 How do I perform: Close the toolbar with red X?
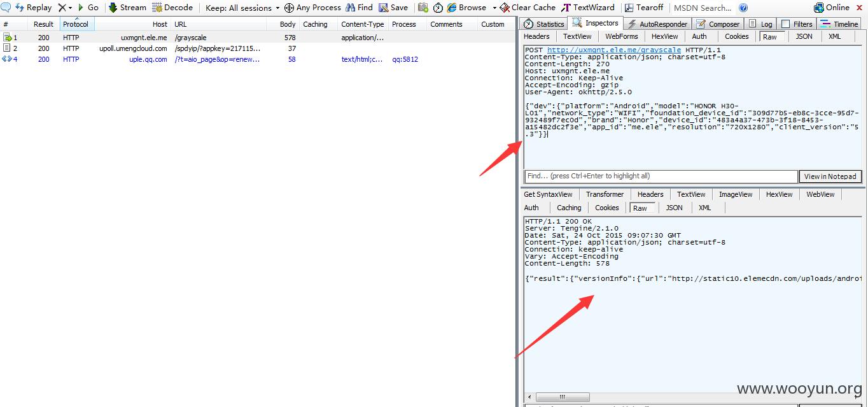point(860,8)
